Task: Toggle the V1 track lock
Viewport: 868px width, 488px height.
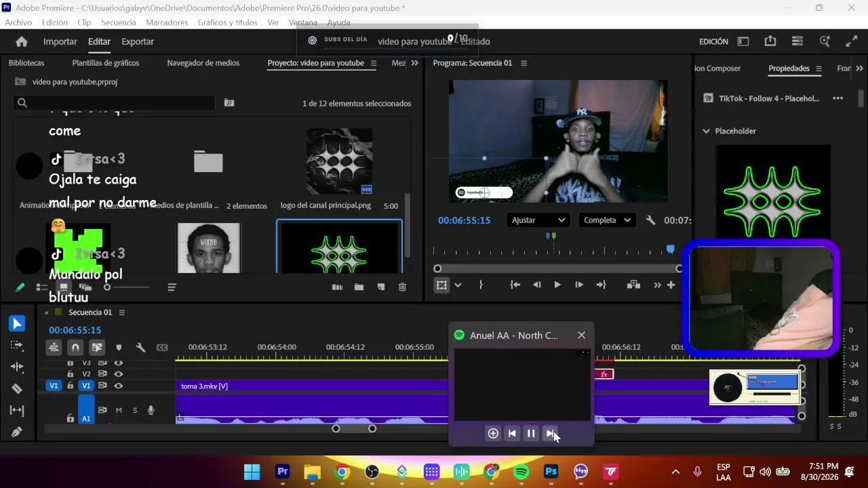Action: pos(70,386)
